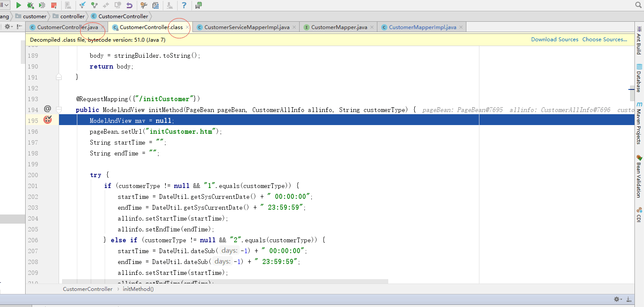Open the project panel gear settings menu

point(8,27)
